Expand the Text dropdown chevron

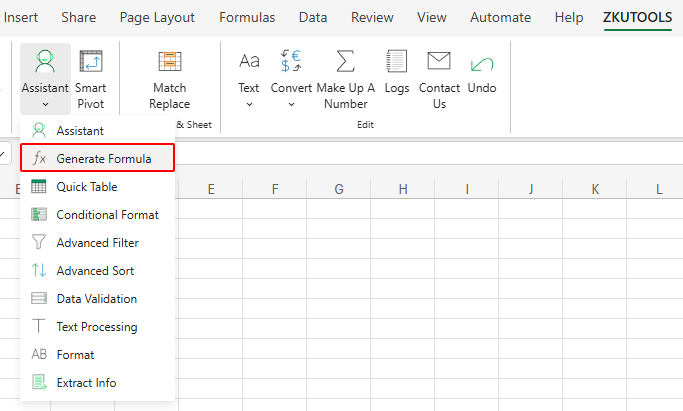point(249,104)
